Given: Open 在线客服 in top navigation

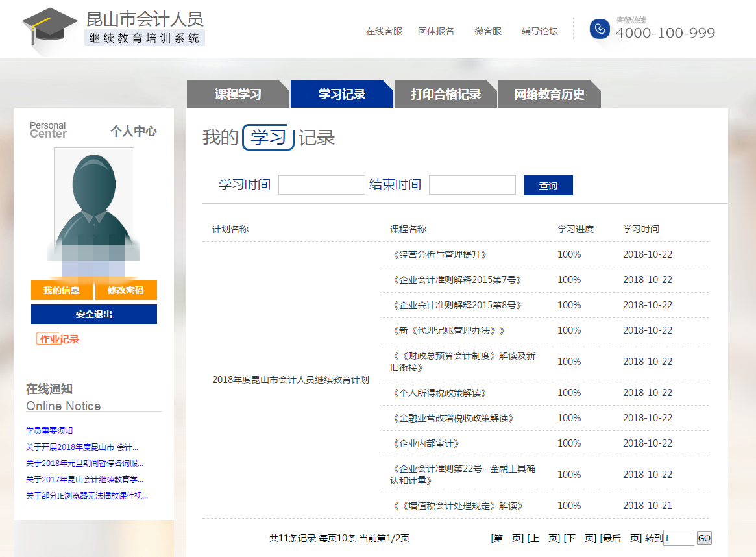Looking at the screenshot, I should [x=384, y=31].
